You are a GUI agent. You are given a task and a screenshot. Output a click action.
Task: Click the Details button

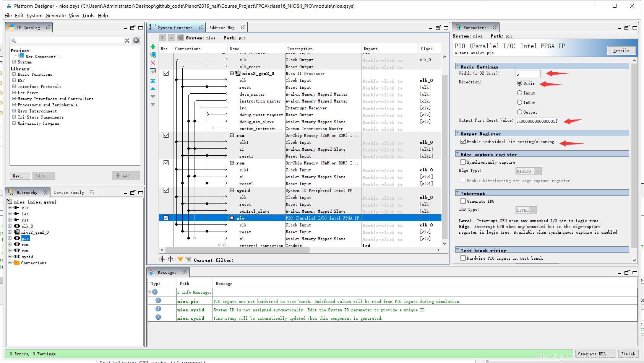click(621, 50)
